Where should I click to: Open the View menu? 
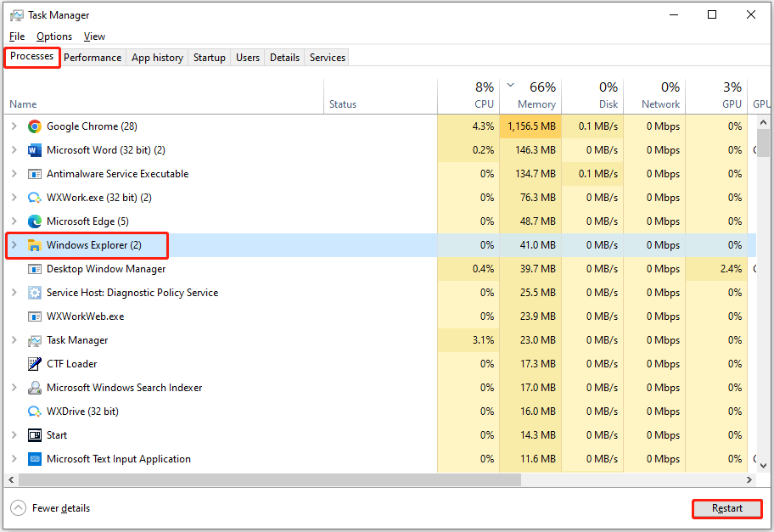click(94, 36)
